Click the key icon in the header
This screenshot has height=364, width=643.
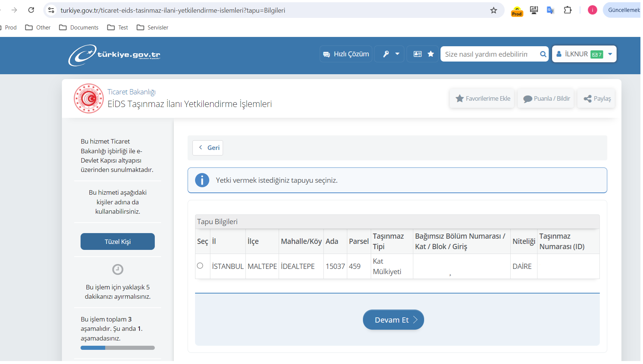tap(386, 54)
